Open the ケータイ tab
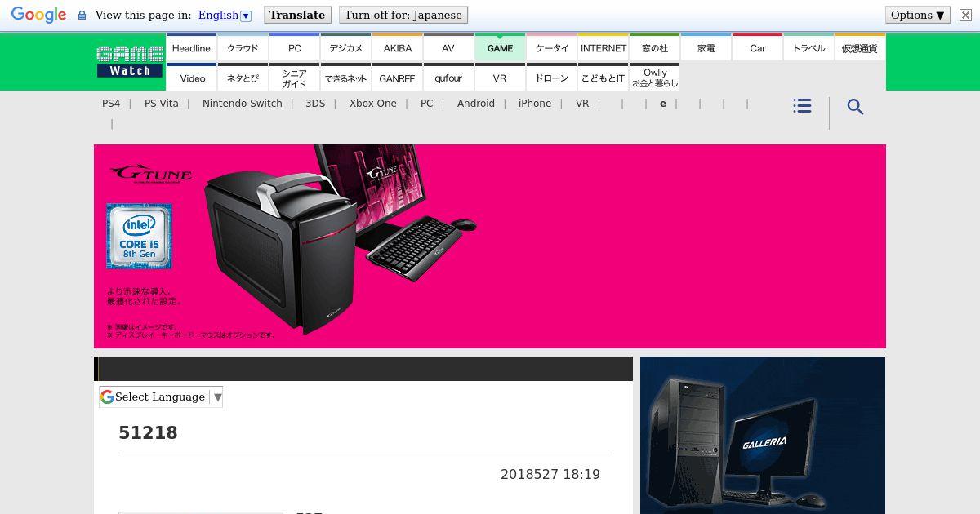This screenshot has height=514, width=980. 551,48
